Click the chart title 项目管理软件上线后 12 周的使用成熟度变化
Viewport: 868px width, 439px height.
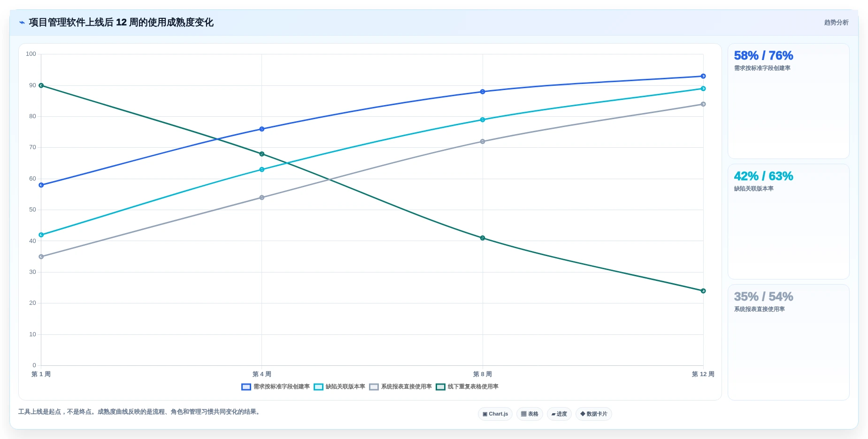pyautogui.click(x=121, y=23)
